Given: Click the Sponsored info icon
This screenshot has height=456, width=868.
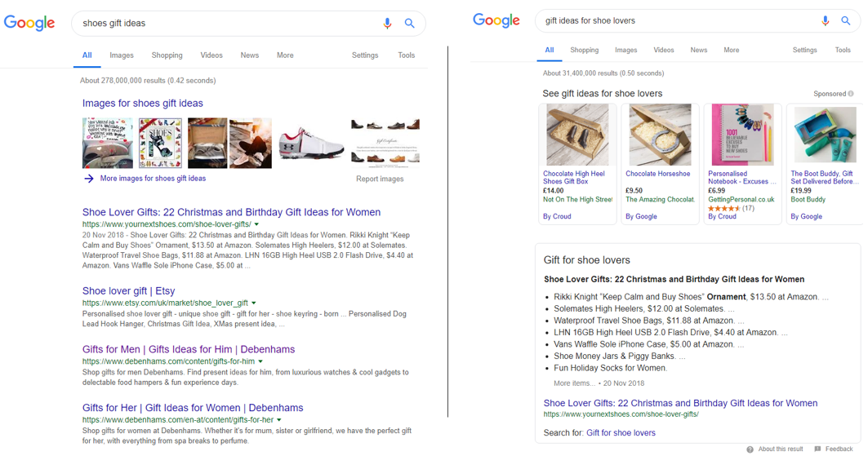Looking at the screenshot, I should pos(851,94).
